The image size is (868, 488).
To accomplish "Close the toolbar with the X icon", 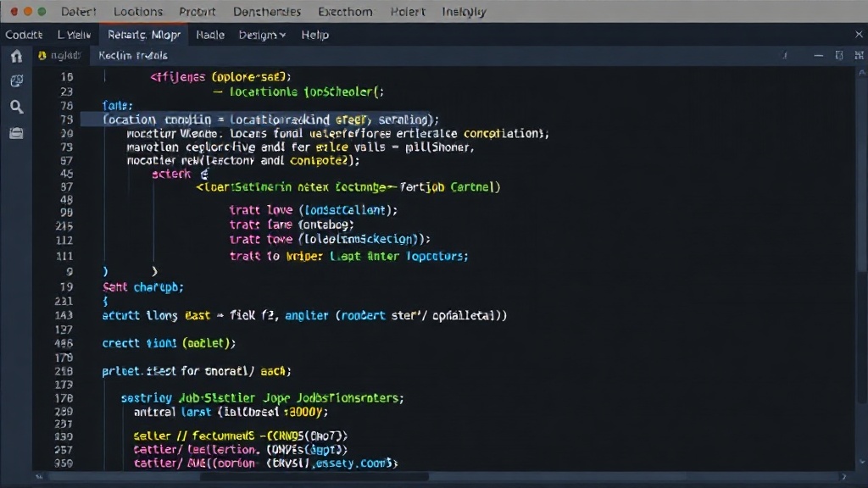I will pos(860,34).
